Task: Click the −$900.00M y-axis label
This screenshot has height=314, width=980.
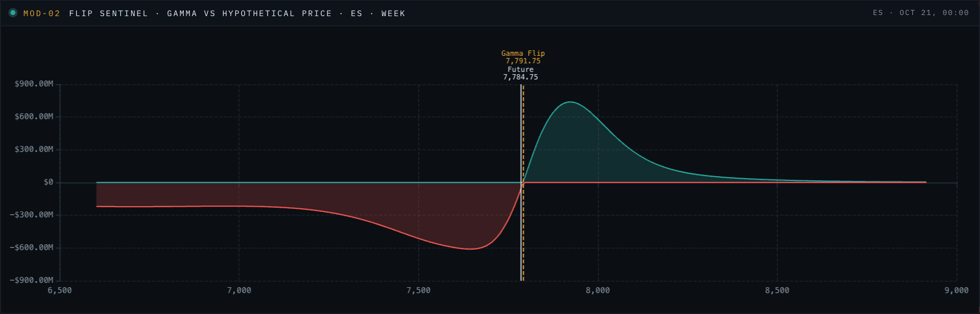Action: 32,280
